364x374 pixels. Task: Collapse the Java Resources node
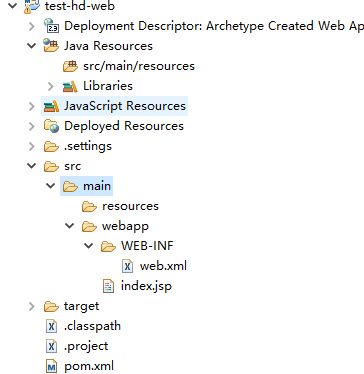[32, 46]
